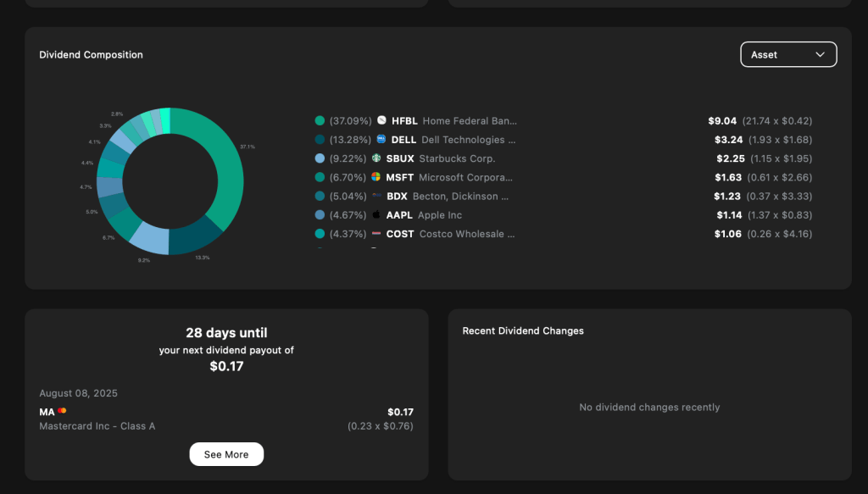Viewport: 868px width, 494px height.
Task: Click the Starbucks logo icon
Action: [x=376, y=158]
